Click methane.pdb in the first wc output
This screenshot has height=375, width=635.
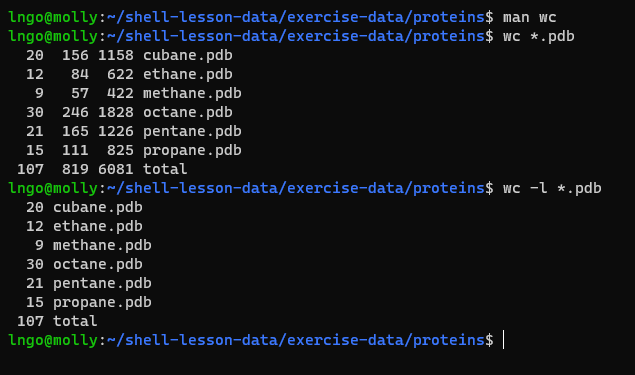[x=192, y=94]
